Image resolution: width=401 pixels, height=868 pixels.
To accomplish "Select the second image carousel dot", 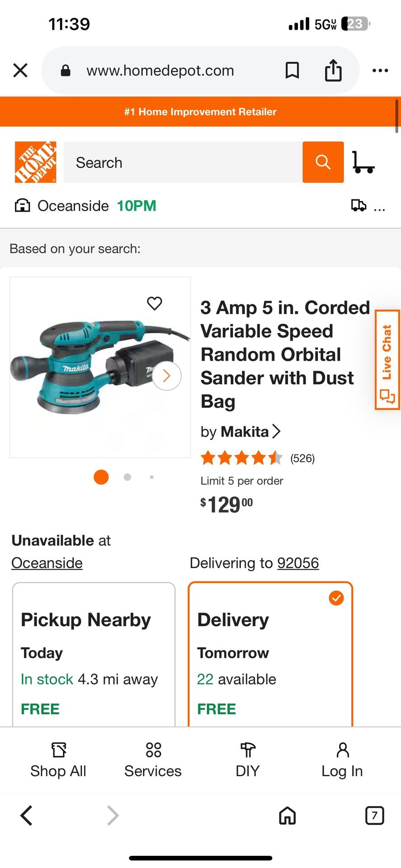I will click(x=127, y=477).
